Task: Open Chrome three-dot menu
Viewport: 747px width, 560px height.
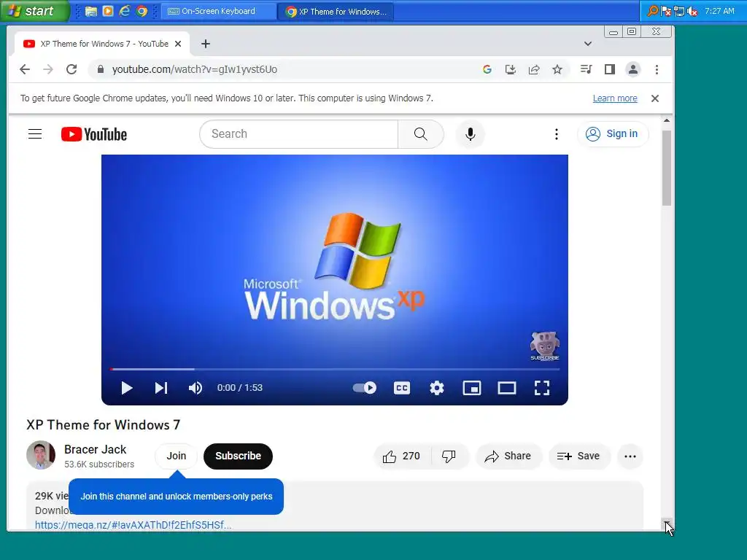Action: [657, 69]
